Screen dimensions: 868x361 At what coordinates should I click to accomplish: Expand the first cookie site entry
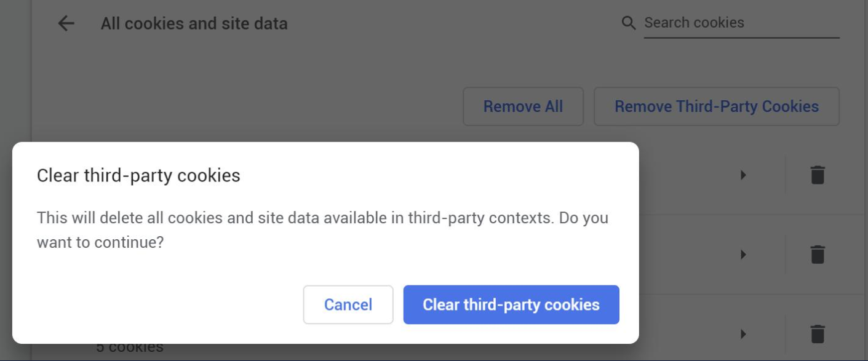[743, 175]
